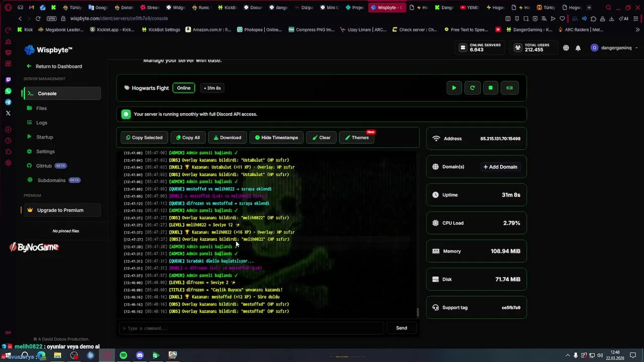This screenshot has height=362, width=644.
Task: Start the server with the play button
Action: [x=454, y=88]
